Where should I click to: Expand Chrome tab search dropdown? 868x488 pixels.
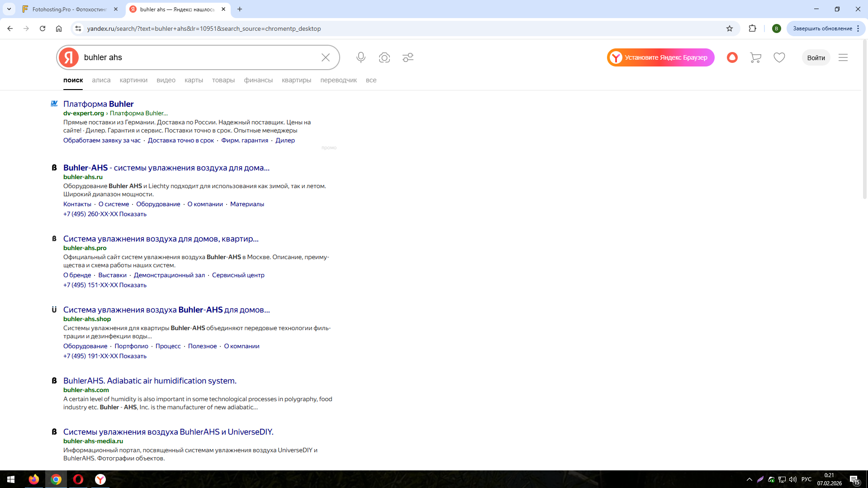9,9
